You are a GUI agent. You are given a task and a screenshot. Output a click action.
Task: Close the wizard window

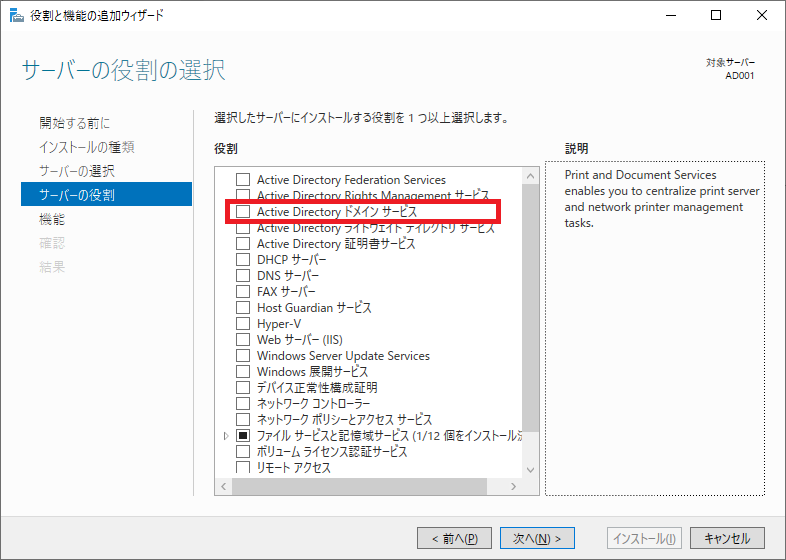tap(762, 16)
